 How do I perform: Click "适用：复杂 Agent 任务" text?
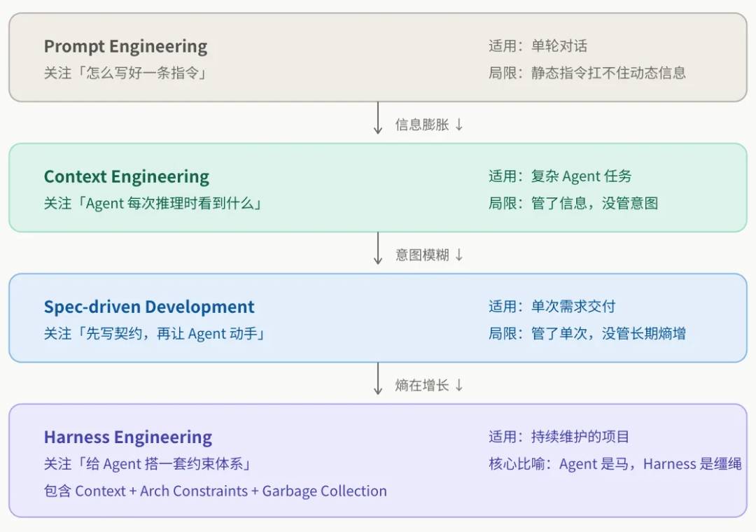tap(560, 177)
